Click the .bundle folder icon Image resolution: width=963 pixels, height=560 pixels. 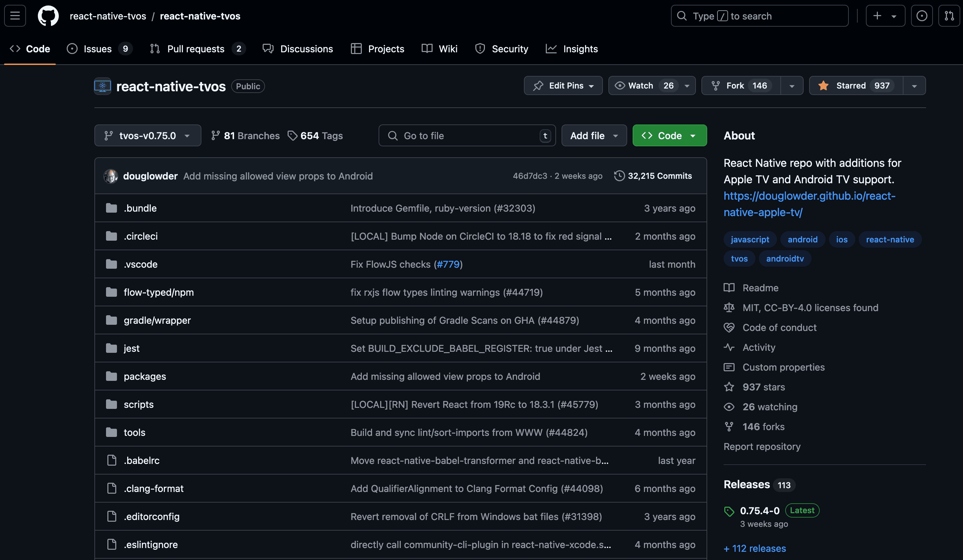(x=111, y=208)
